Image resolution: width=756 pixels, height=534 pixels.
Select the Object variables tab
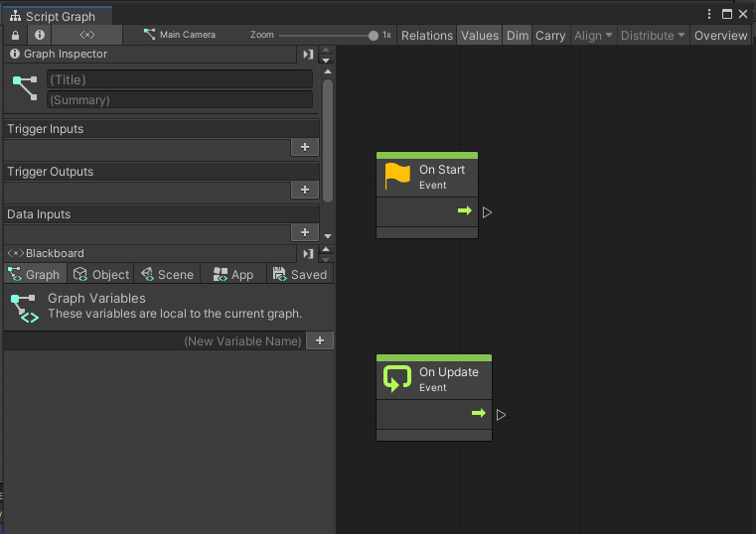point(101,275)
